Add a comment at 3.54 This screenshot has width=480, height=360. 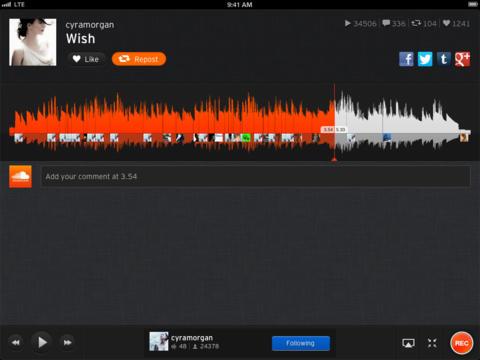click(x=256, y=176)
